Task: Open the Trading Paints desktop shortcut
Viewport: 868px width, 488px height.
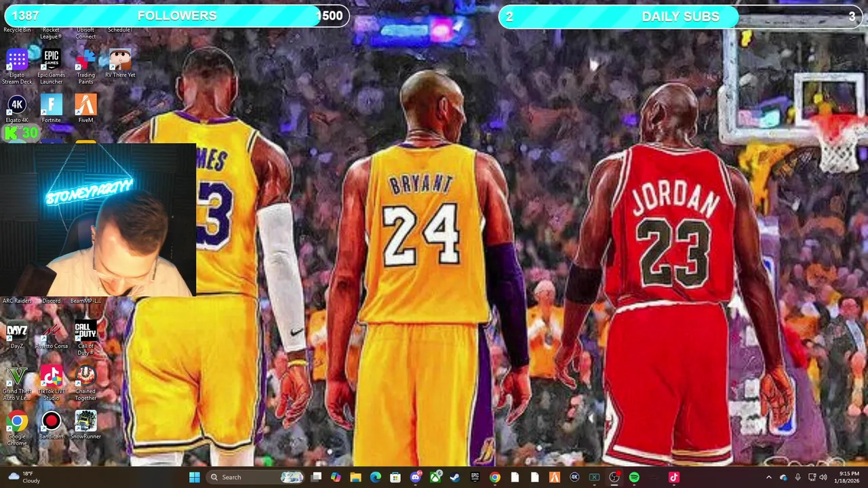Action: (85, 67)
